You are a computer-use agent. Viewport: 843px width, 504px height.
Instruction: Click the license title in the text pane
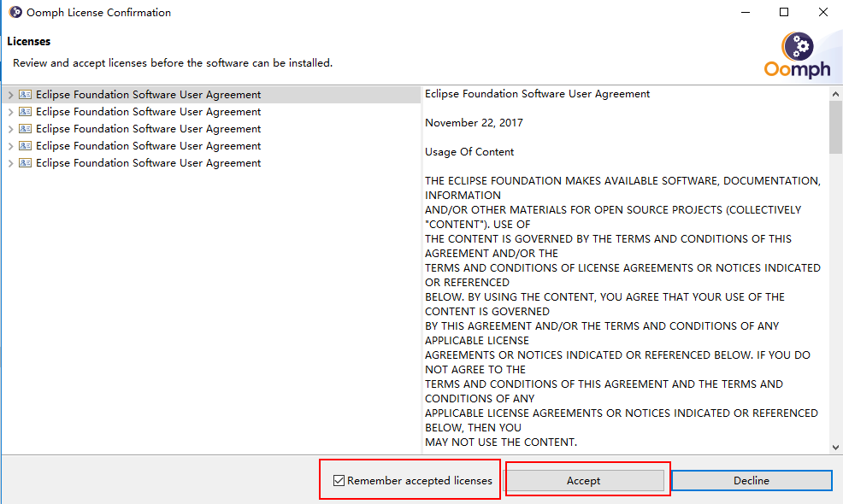pos(537,94)
